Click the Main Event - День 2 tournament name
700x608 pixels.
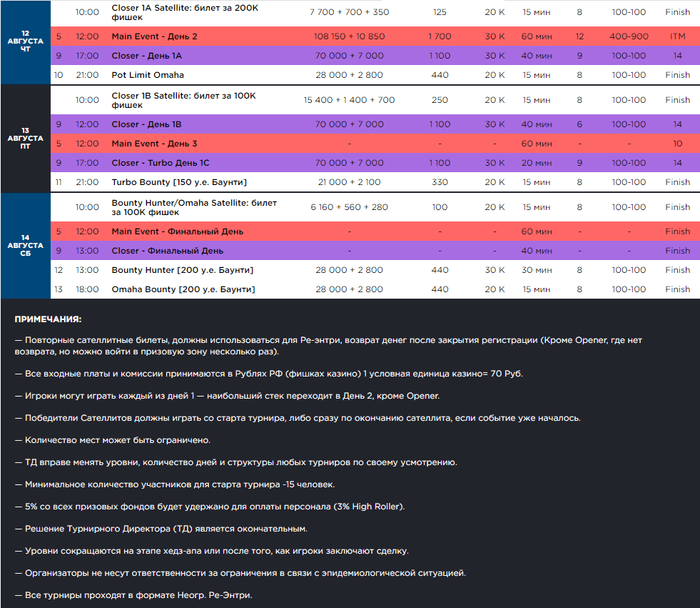point(155,36)
